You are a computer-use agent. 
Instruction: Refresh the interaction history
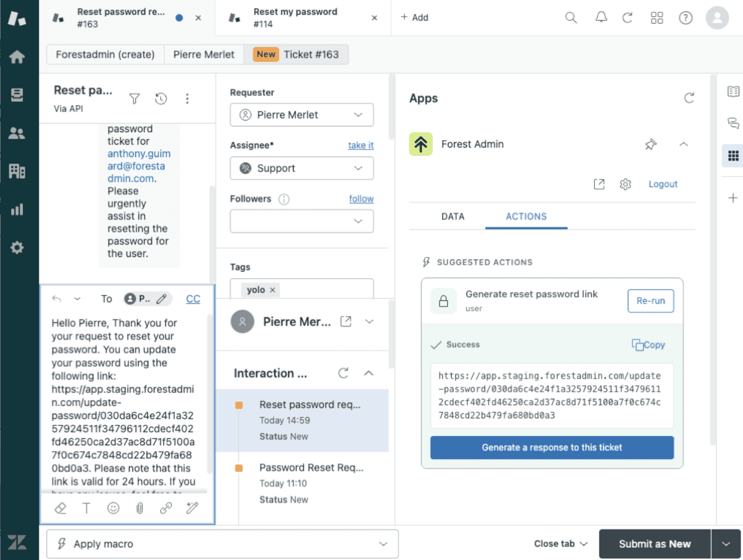click(x=344, y=373)
